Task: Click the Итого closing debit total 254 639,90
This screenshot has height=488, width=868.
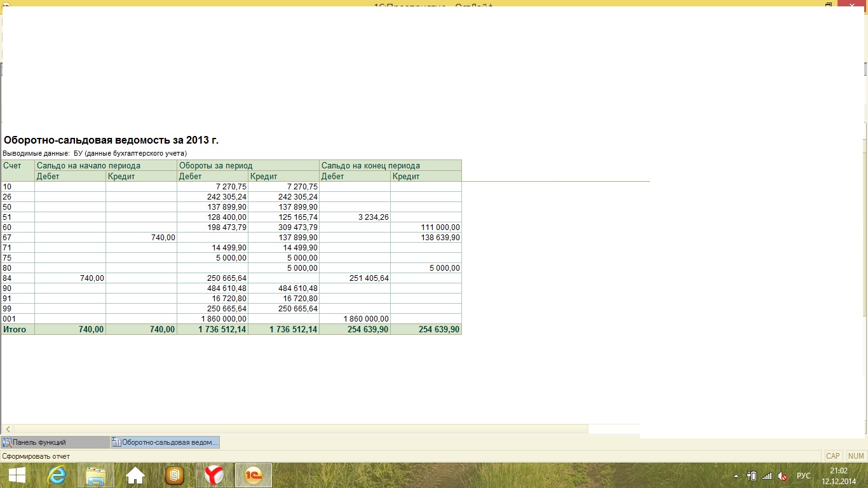Action: [355, 330]
